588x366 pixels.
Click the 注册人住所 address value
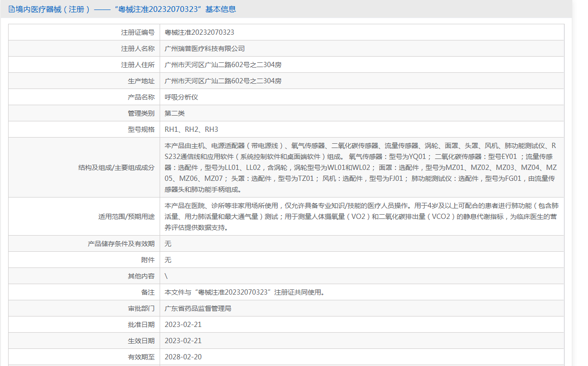click(223, 65)
